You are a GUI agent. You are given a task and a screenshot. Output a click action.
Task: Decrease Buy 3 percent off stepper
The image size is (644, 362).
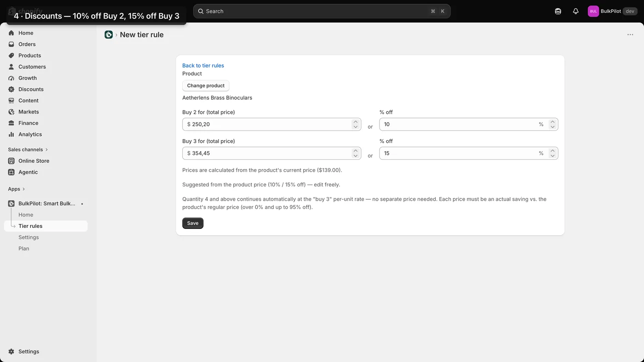point(552,156)
